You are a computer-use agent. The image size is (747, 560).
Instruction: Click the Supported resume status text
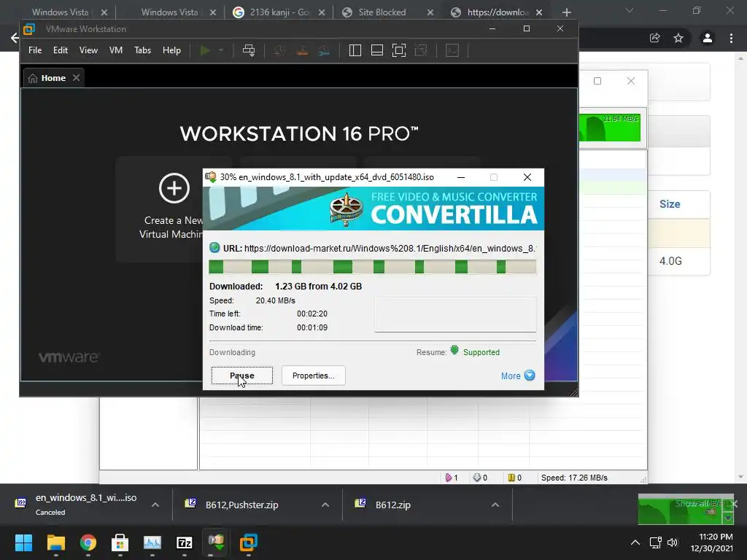[481, 352]
